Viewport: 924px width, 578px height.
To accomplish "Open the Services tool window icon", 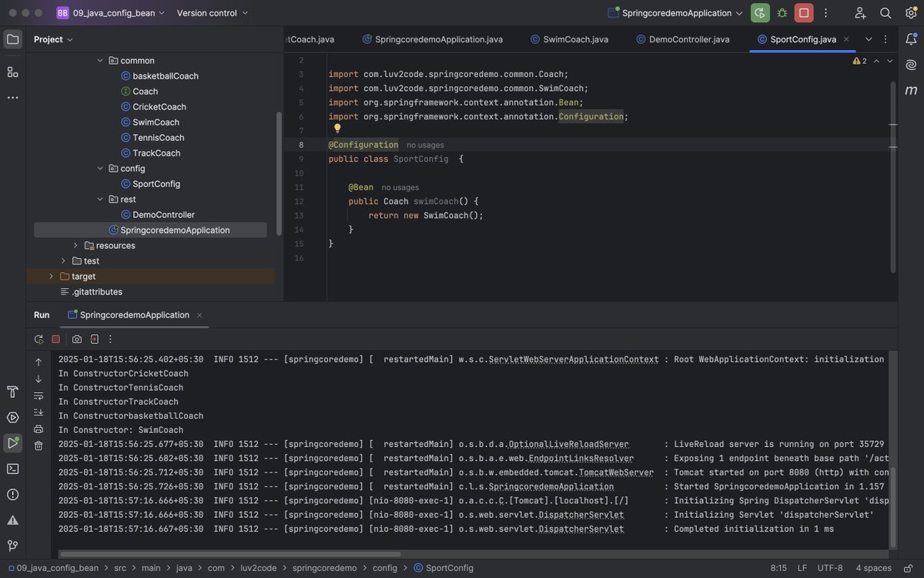I will (12, 418).
